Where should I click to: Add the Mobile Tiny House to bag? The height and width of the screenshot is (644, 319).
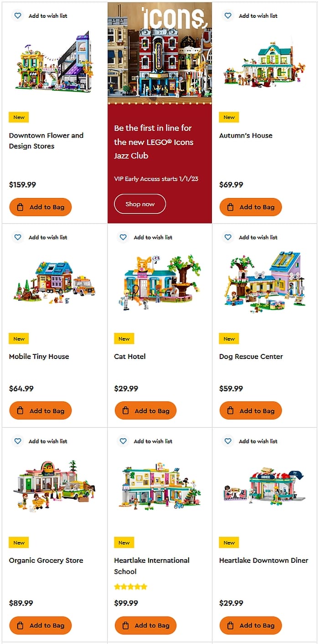[x=41, y=411]
